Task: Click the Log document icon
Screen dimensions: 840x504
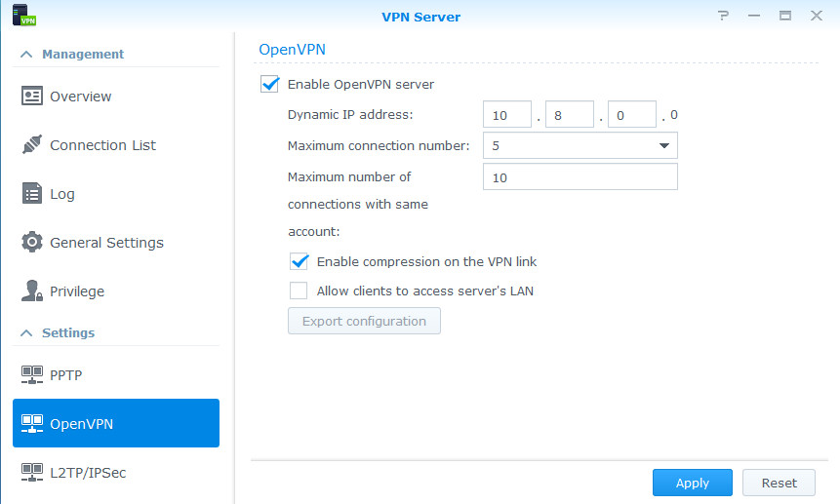Action: (32, 193)
